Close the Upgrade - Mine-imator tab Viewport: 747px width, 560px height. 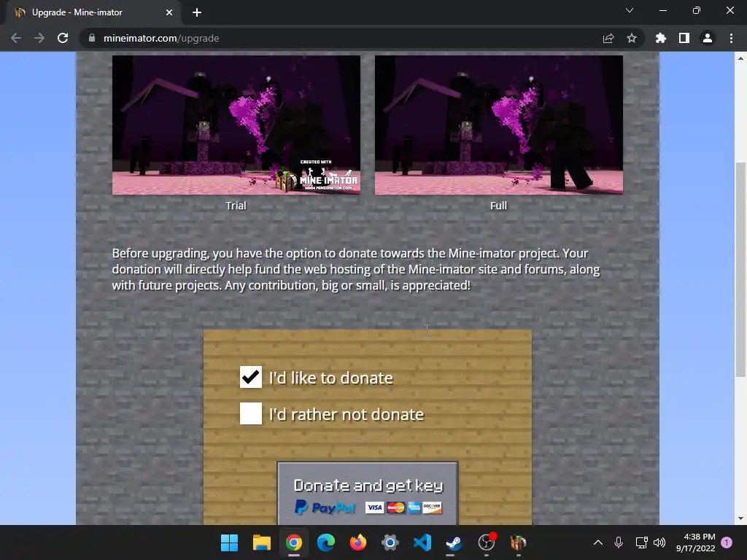coord(169,12)
